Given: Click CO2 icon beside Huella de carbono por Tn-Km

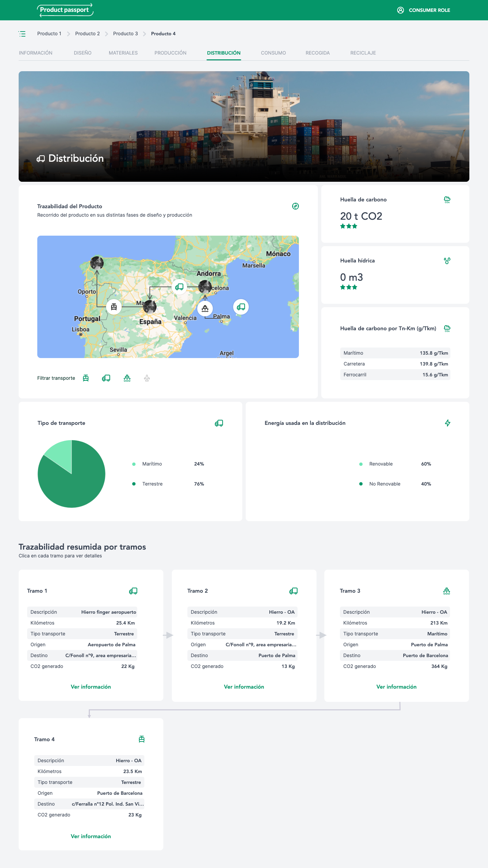Looking at the screenshot, I should pyautogui.click(x=447, y=329).
